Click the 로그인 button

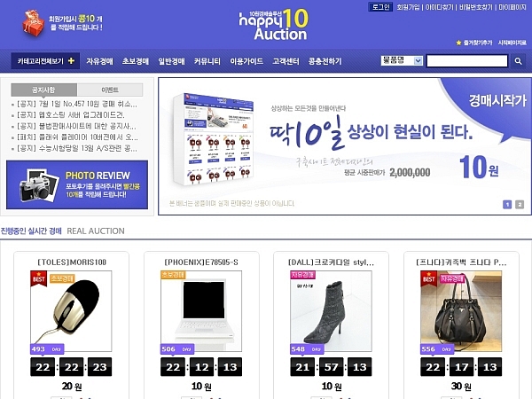380,7
